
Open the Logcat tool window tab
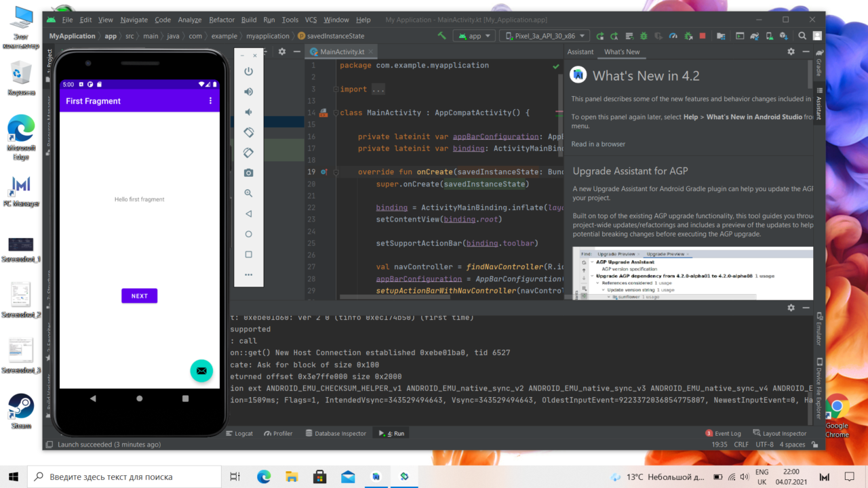(239, 433)
